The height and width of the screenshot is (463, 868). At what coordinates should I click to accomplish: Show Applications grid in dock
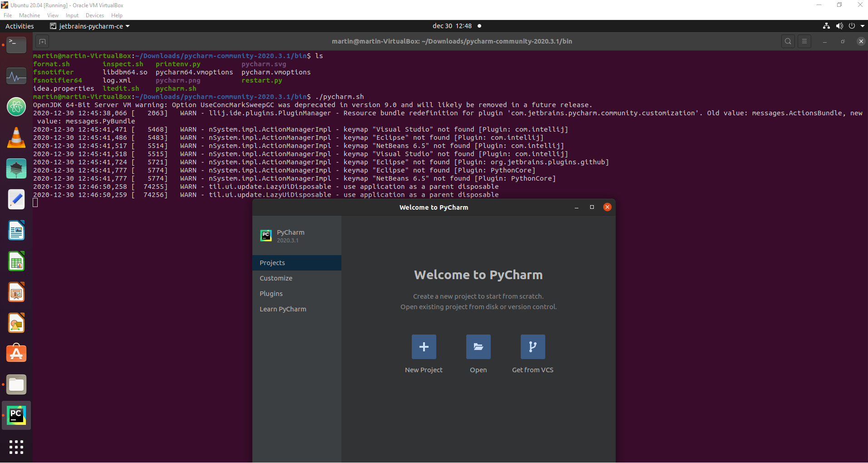pyautogui.click(x=16, y=447)
